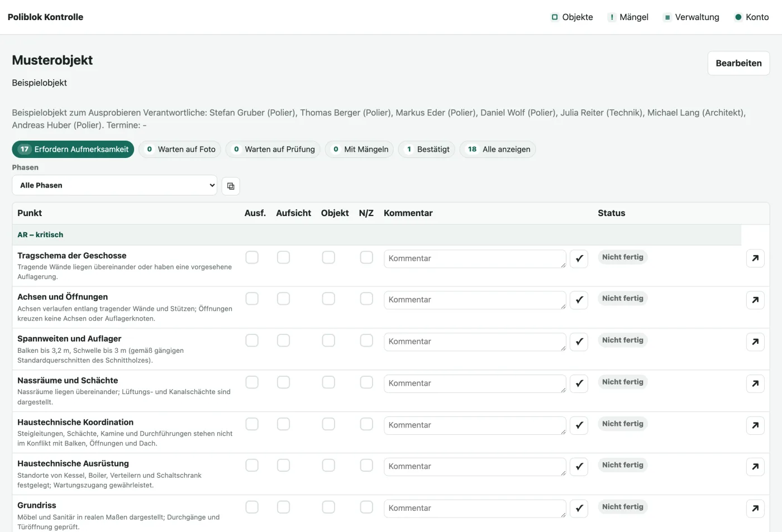782x532 pixels.
Task: Open the Verwaltung menu
Action: [692, 17]
